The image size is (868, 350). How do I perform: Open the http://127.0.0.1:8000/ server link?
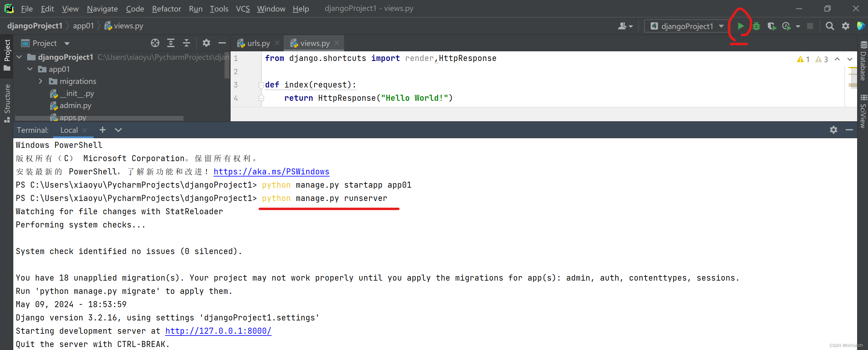coord(218,331)
